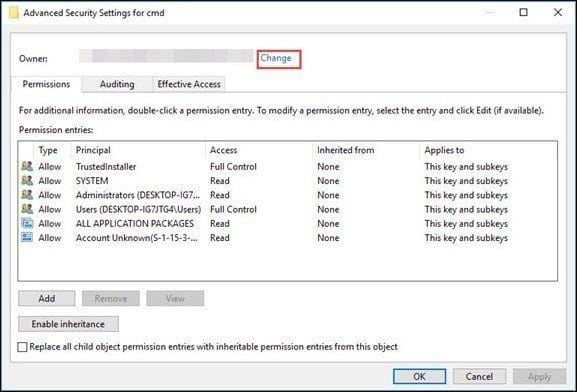Click Allow type in Account Unknown row
This screenshot has height=392, width=577.
point(50,238)
